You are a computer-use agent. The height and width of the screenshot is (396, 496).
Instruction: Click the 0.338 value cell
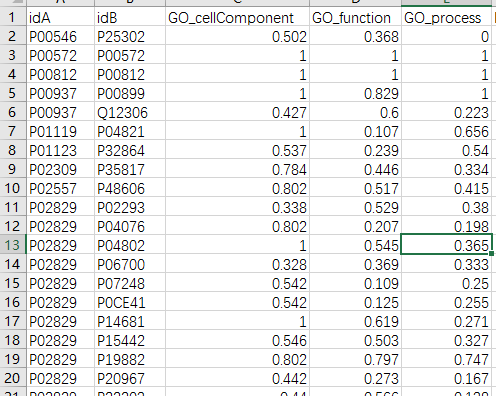point(237,207)
